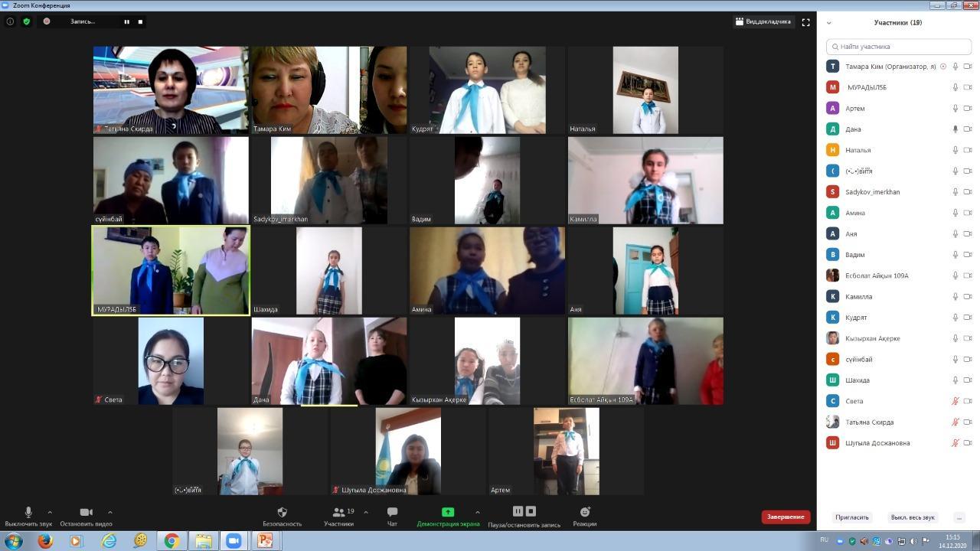Collapse the participants panel chevron

coord(828,23)
